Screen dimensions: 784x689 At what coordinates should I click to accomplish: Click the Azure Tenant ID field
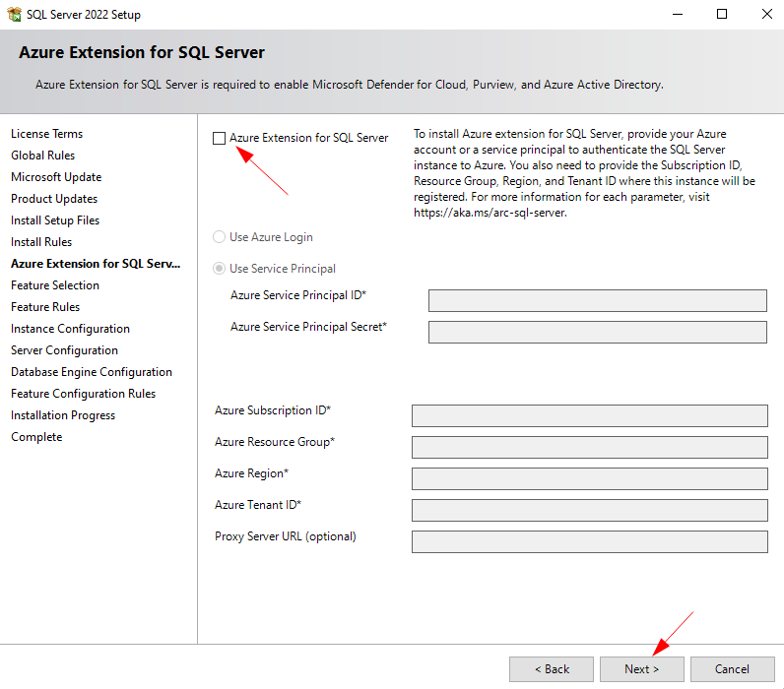(x=590, y=510)
